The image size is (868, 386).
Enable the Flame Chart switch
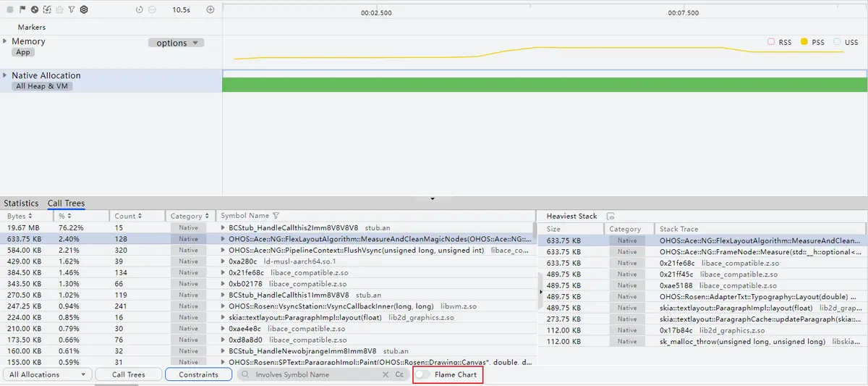pyautogui.click(x=422, y=374)
